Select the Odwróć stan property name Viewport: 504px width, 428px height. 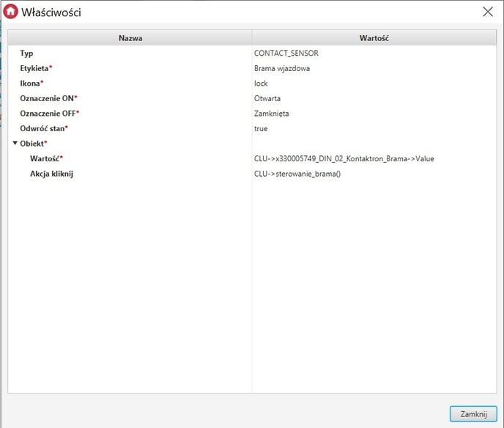[43, 129]
